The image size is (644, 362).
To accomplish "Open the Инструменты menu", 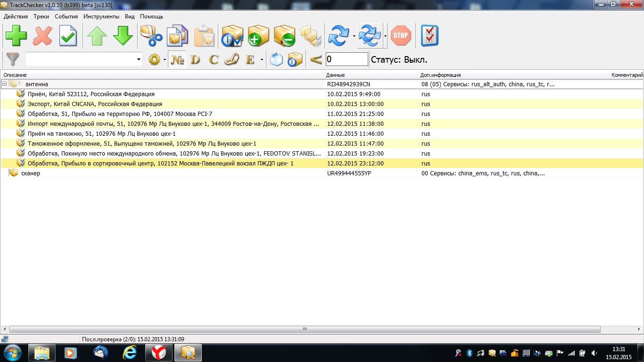I will click(x=101, y=16).
